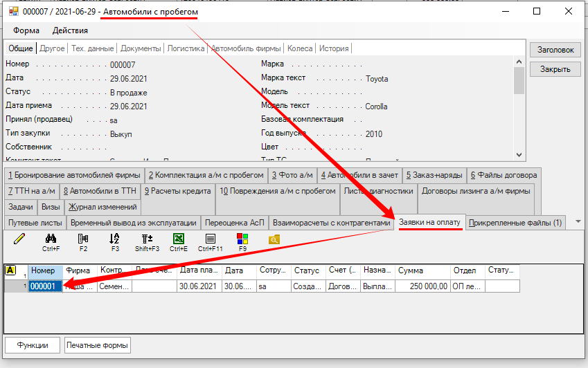Open the Форма menu
Image resolution: width=588 pixels, height=368 pixels.
26,30
